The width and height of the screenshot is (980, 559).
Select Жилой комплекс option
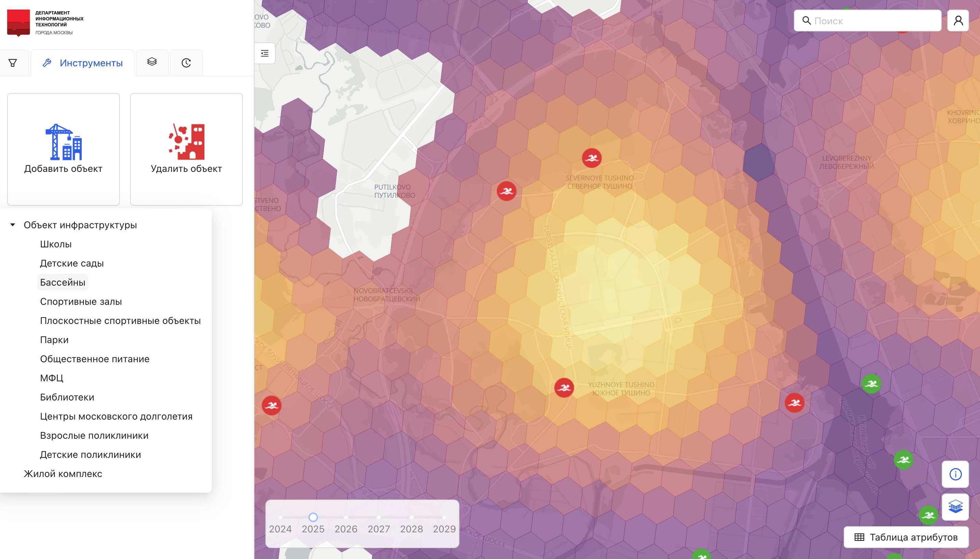(63, 474)
